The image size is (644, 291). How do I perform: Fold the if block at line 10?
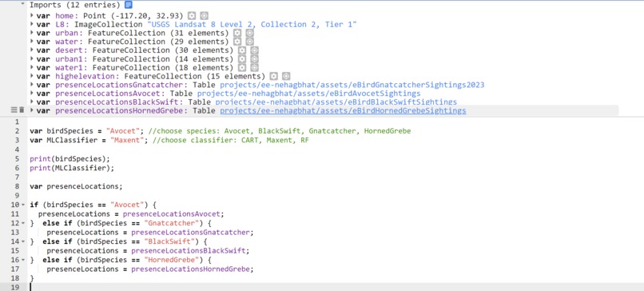point(23,205)
